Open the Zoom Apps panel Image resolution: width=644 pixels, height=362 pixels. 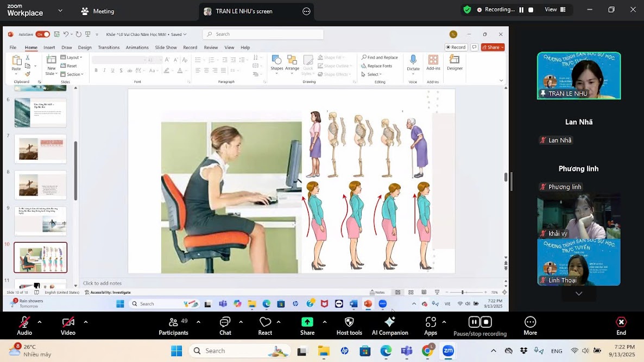pyautogui.click(x=431, y=322)
